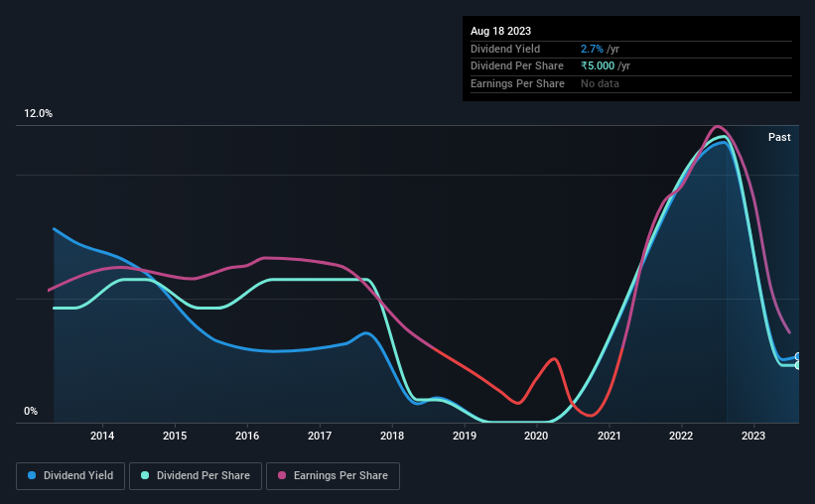
Task: Select the 2017 label on the time axis
Action: pos(320,436)
